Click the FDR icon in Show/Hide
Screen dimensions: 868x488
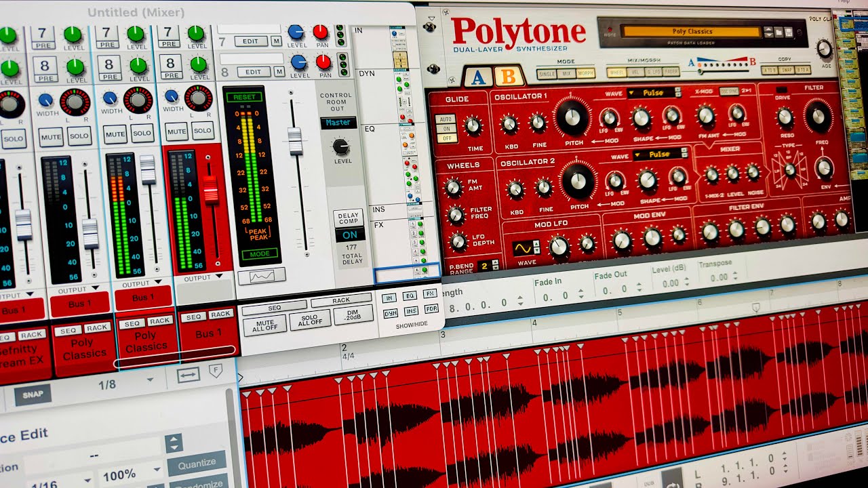(431, 309)
